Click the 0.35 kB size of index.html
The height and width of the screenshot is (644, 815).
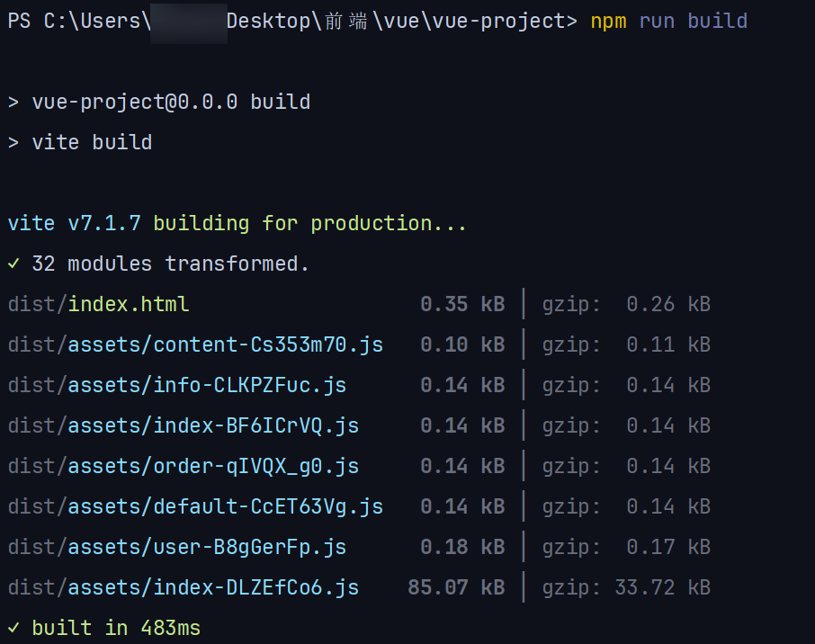(462, 304)
